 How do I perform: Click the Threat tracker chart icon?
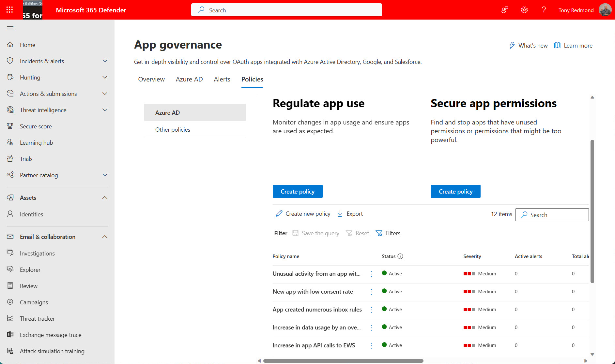point(10,318)
